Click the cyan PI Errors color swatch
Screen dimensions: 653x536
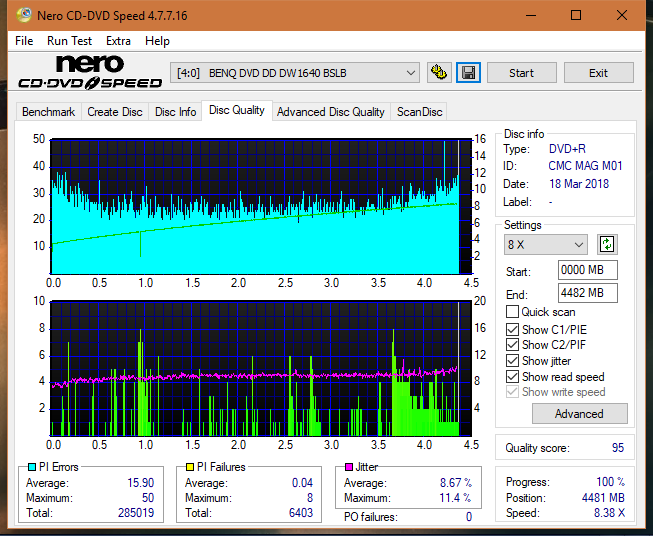point(32,467)
